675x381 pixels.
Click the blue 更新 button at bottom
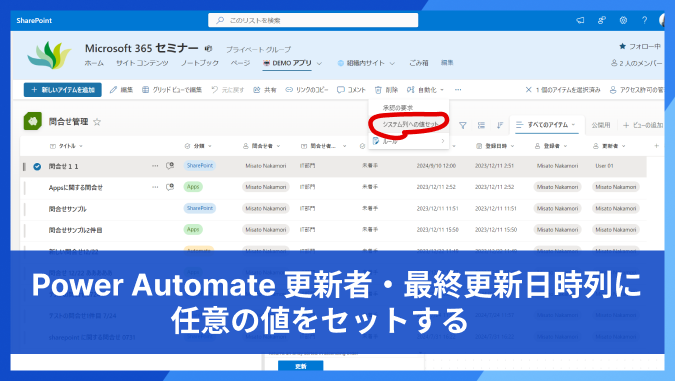pos(300,366)
